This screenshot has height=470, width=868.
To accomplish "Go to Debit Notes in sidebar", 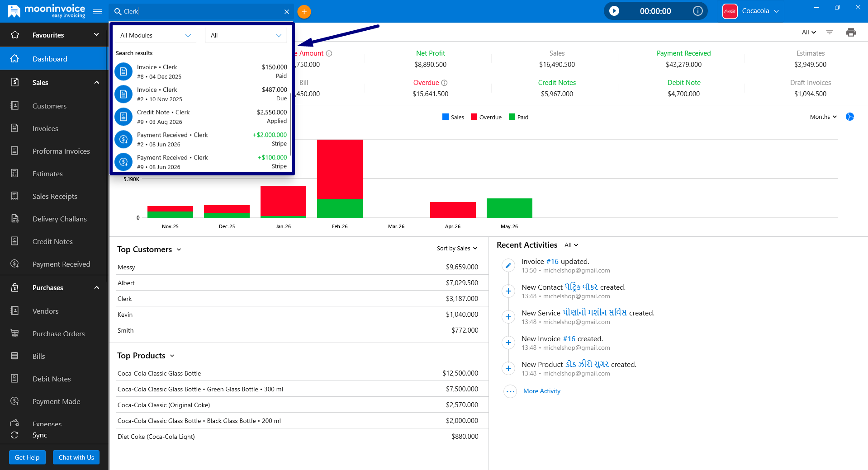I will tap(52, 379).
